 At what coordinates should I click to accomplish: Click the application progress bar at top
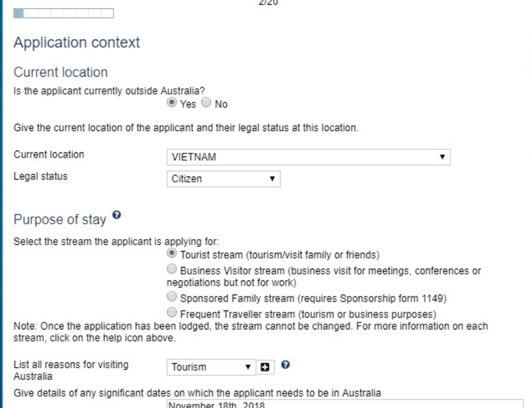point(64,12)
